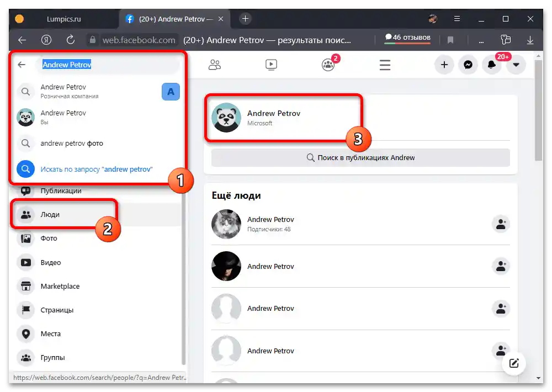Click Поиск в публикациях Andrew button

(360, 157)
